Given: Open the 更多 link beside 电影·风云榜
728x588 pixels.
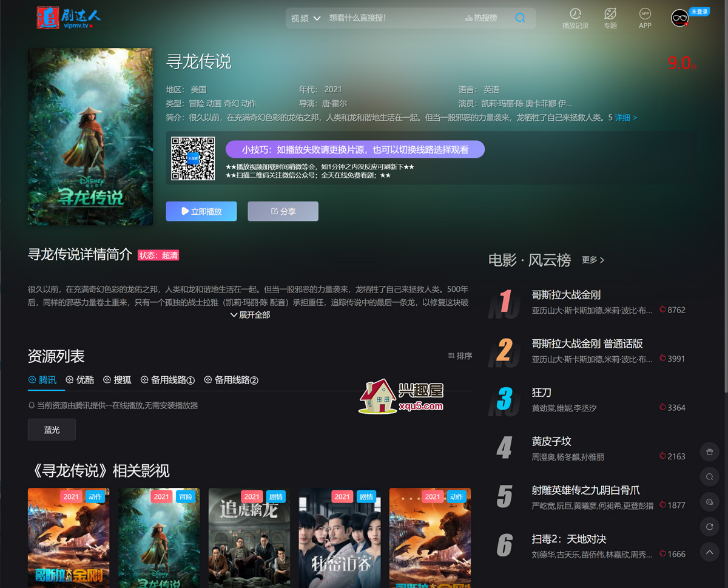Looking at the screenshot, I should click(x=593, y=260).
